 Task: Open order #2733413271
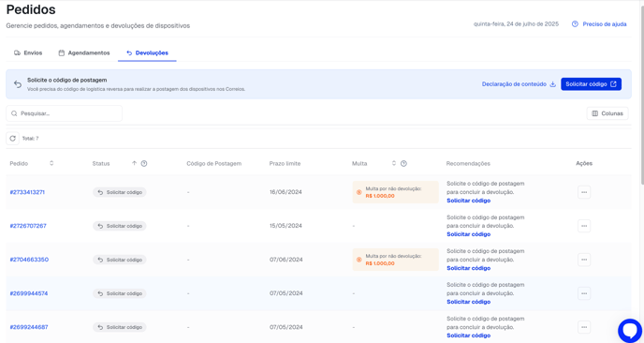(27, 192)
